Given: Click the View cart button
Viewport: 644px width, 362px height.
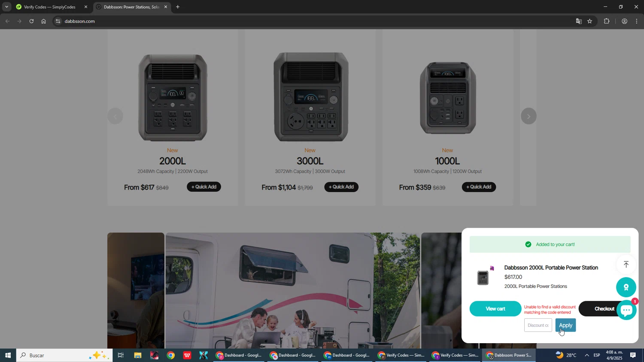Looking at the screenshot, I should pos(495,309).
